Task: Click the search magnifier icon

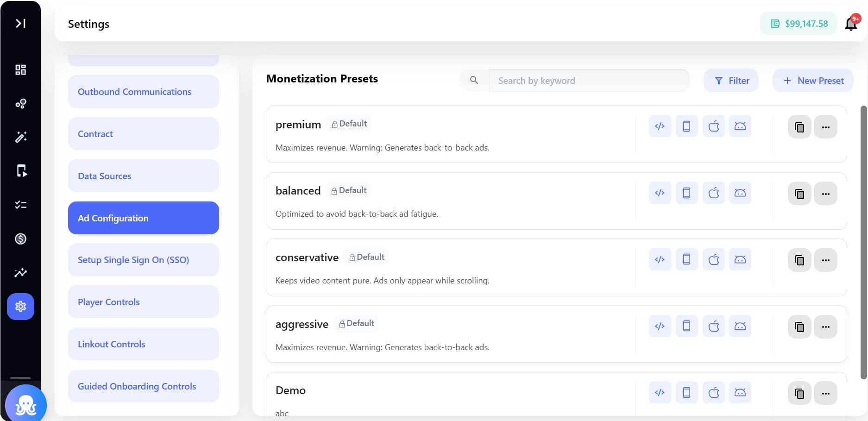Action: tap(474, 80)
